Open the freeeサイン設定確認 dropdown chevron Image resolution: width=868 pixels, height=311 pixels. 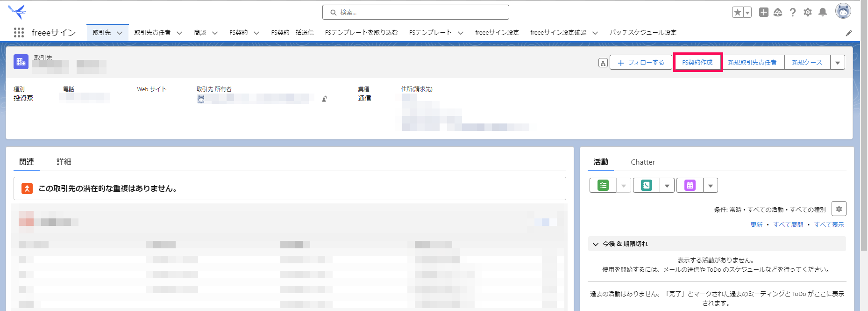[x=595, y=33]
